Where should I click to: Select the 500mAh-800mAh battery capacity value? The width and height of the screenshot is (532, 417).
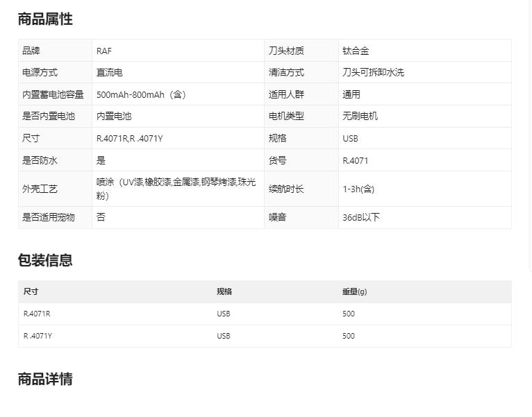point(141,94)
